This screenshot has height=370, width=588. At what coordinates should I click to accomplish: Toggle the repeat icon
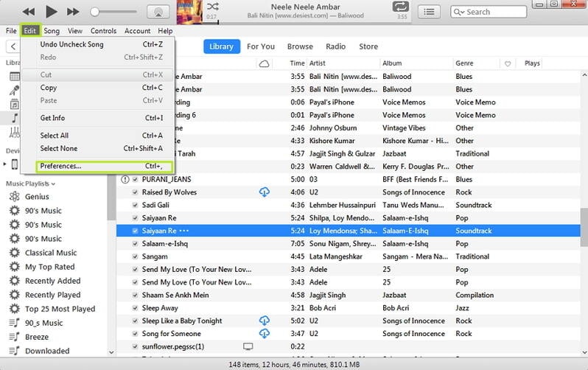pyautogui.click(x=401, y=7)
